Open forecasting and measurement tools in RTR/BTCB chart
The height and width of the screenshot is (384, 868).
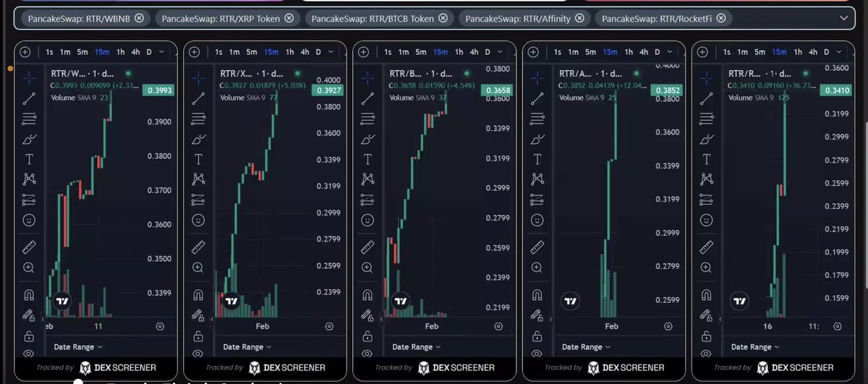[367, 199]
